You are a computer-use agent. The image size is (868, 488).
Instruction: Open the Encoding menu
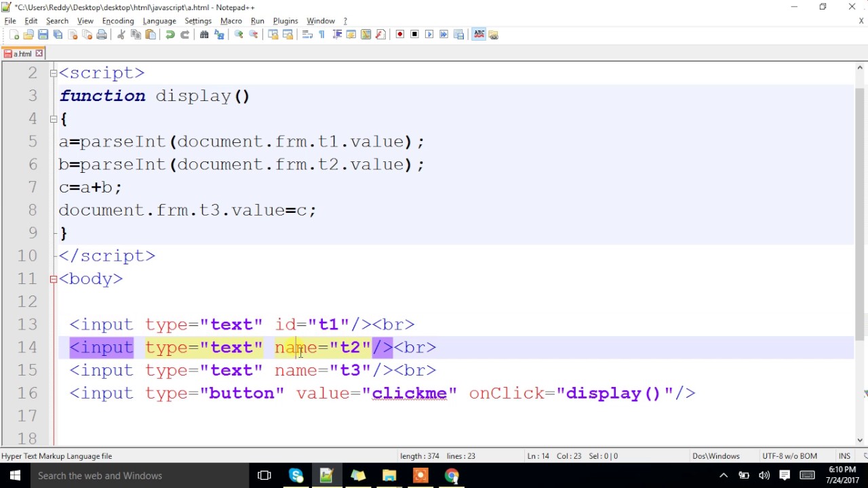(118, 21)
